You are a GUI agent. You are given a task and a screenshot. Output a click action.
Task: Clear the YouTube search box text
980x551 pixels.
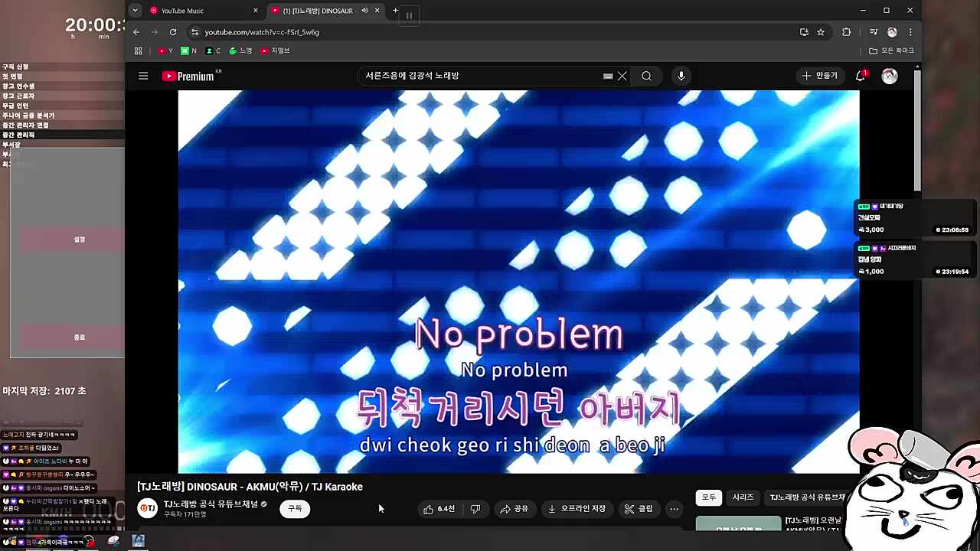622,76
